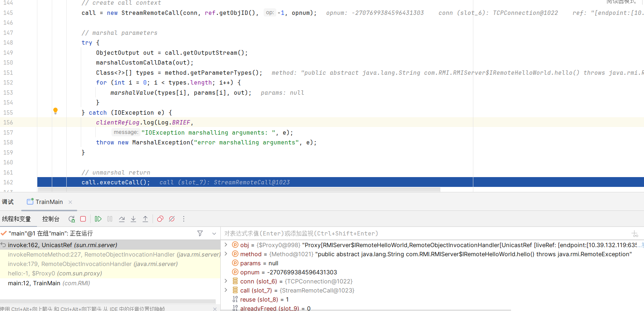Screen dimensions: 644x311
Task: Step over the current line
Action: pyautogui.click(x=122, y=219)
